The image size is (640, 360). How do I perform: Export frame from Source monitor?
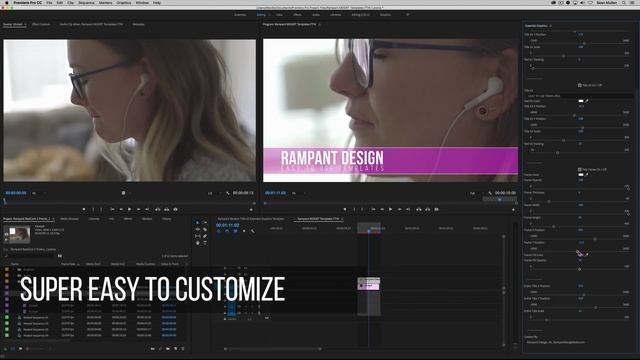click(176, 209)
